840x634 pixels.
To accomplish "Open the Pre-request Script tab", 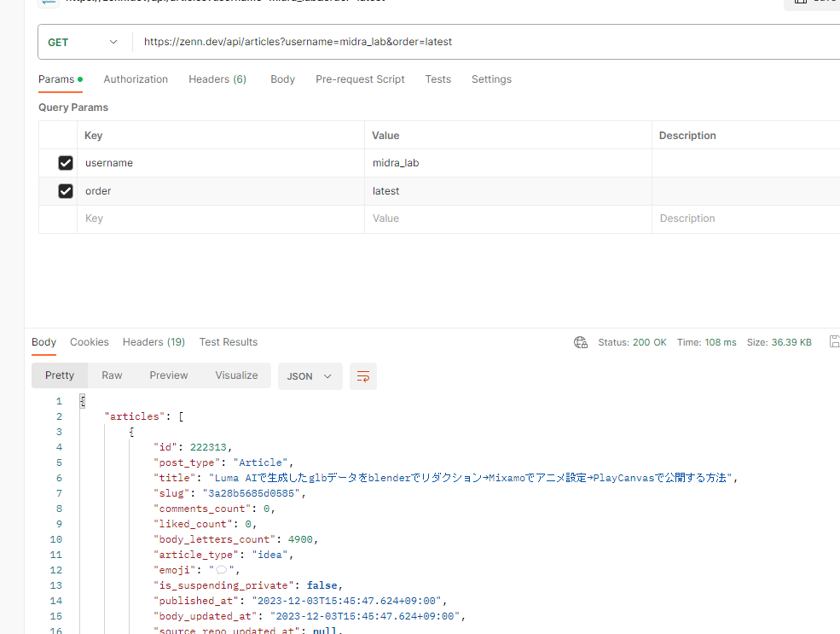I will [360, 79].
